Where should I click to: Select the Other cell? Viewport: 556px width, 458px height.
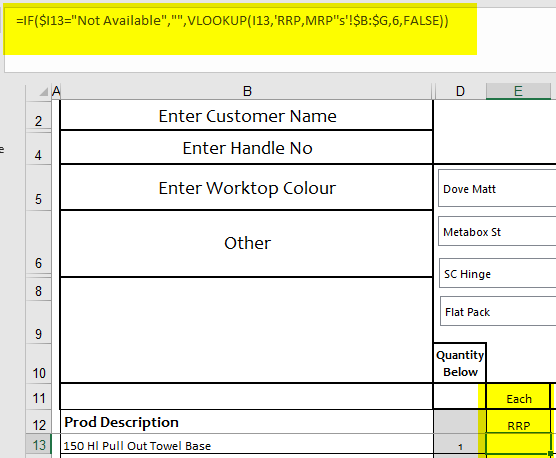(x=247, y=244)
